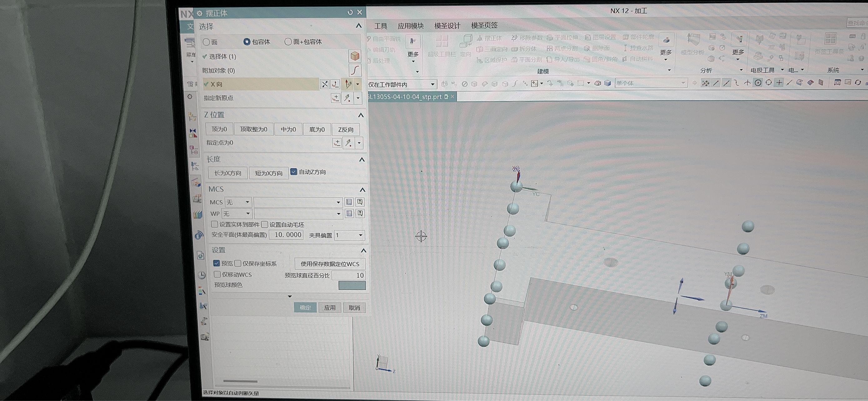Image resolution: width=868 pixels, height=401 pixels.
Task: Click the help icon in the MCS row
Action: (360, 202)
